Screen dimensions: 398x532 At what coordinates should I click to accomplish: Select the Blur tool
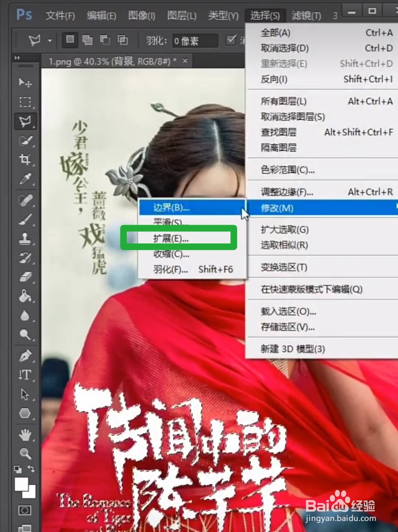pos(25,316)
